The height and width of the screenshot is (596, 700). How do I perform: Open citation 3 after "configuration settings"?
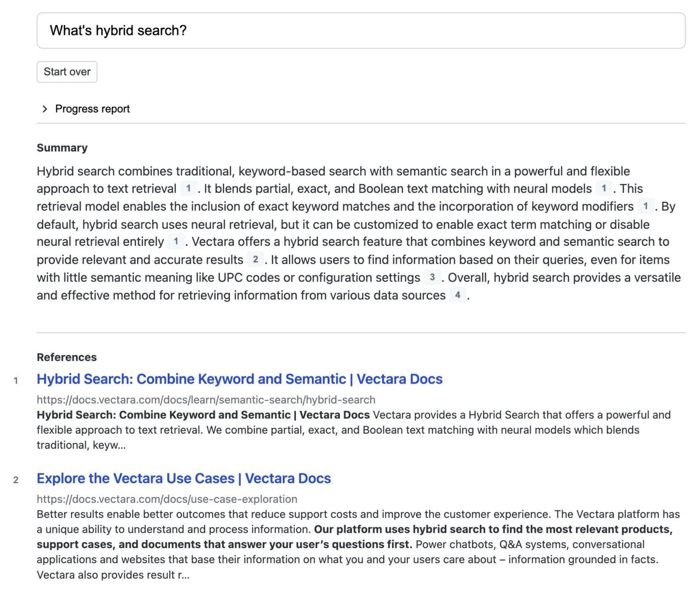[432, 277]
